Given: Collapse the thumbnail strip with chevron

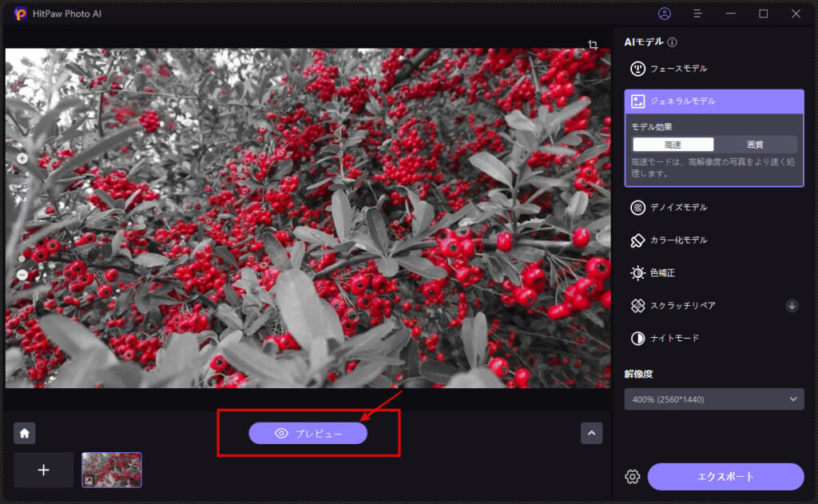Looking at the screenshot, I should (x=591, y=433).
